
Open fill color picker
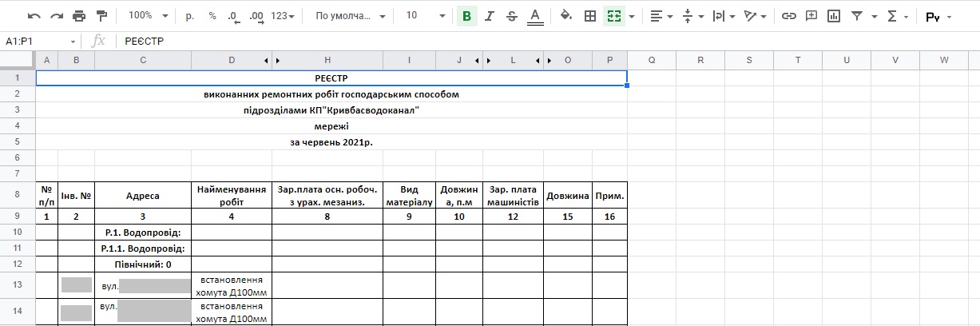(x=566, y=16)
